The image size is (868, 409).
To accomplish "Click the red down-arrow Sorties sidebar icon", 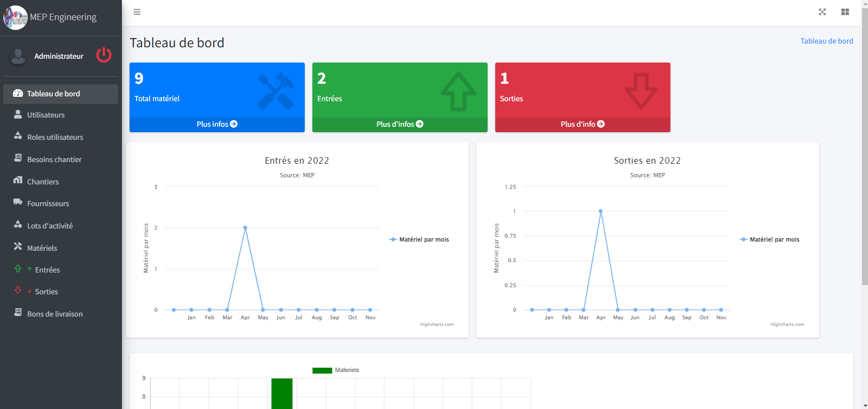I will (18, 290).
